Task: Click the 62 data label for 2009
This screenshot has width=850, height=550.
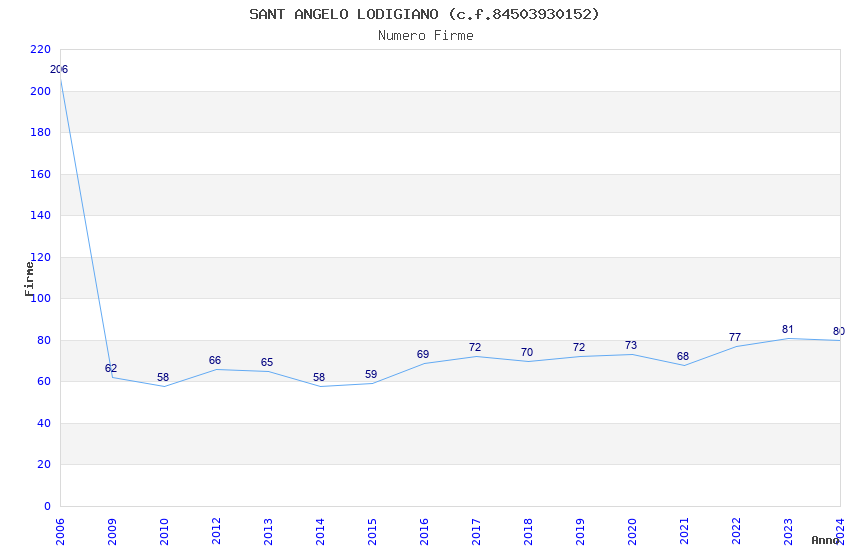Action: pos(111,368)
